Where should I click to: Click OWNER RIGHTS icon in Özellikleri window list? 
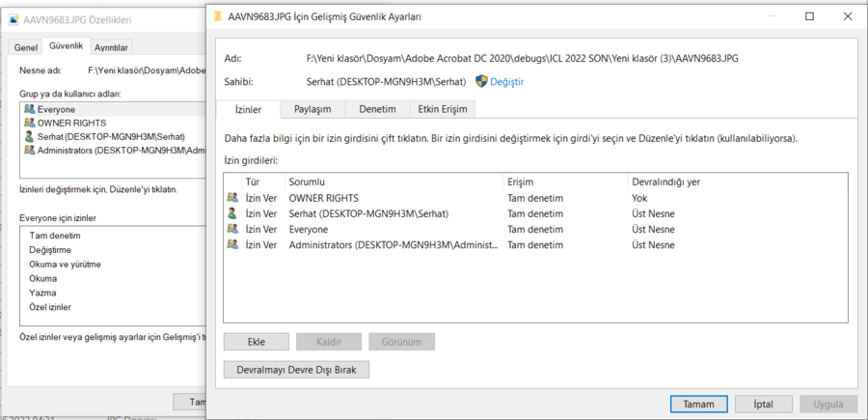pos(29,123)
